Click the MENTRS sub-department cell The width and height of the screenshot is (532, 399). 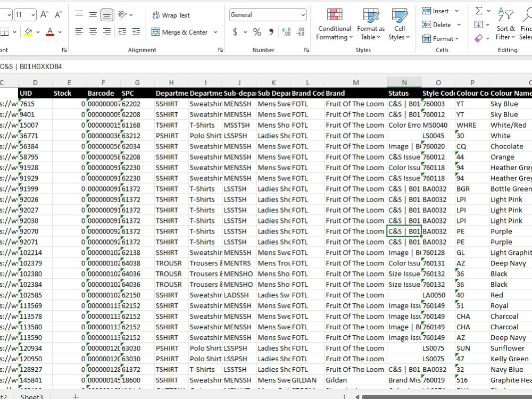239,263
